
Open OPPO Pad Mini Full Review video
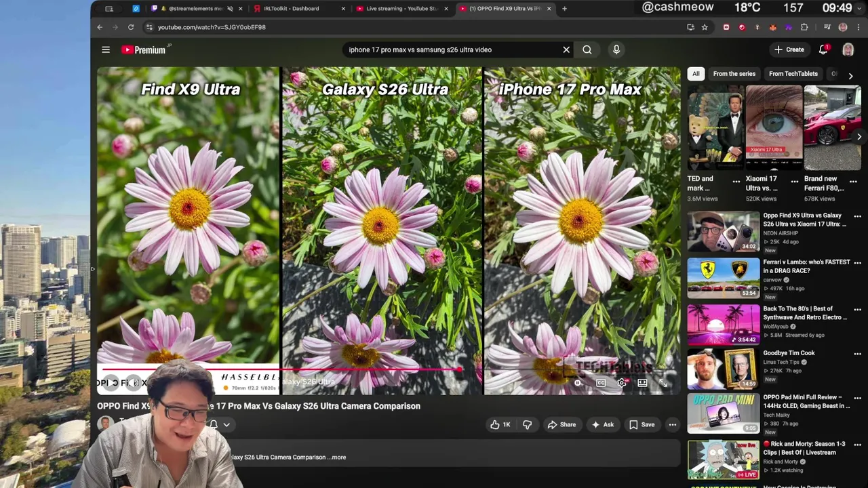(x=806, y=401)
